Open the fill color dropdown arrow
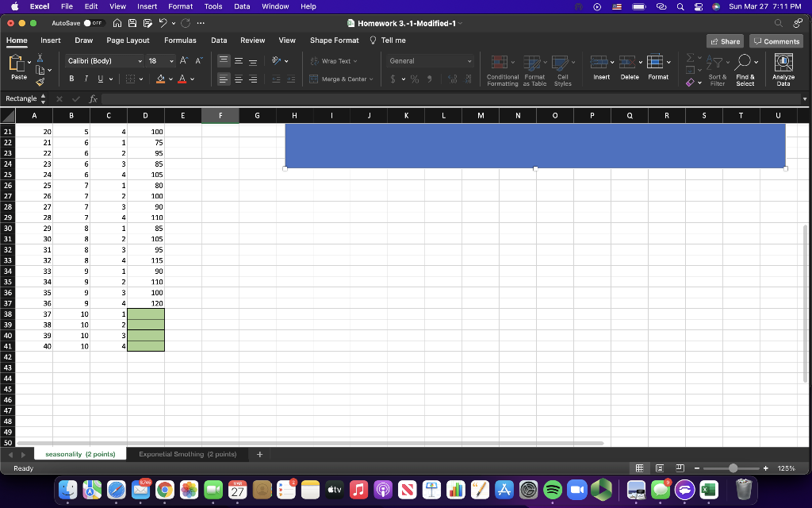 pos(170,79)
